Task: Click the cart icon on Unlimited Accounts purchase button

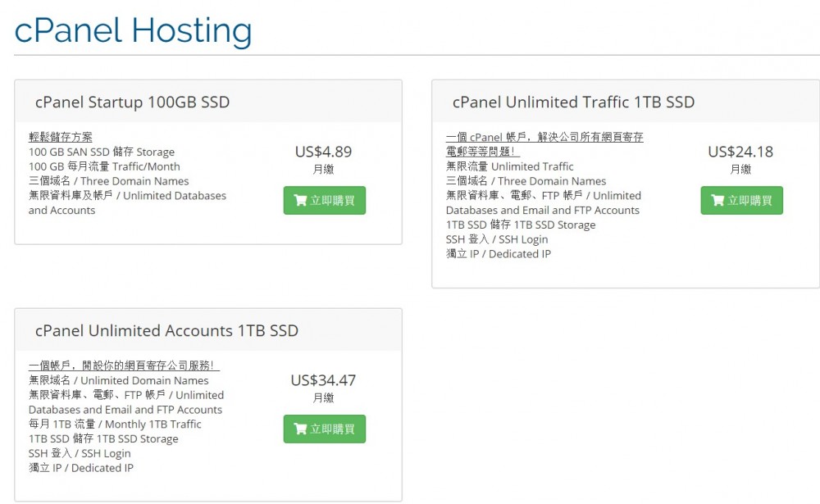Action: 300,429
